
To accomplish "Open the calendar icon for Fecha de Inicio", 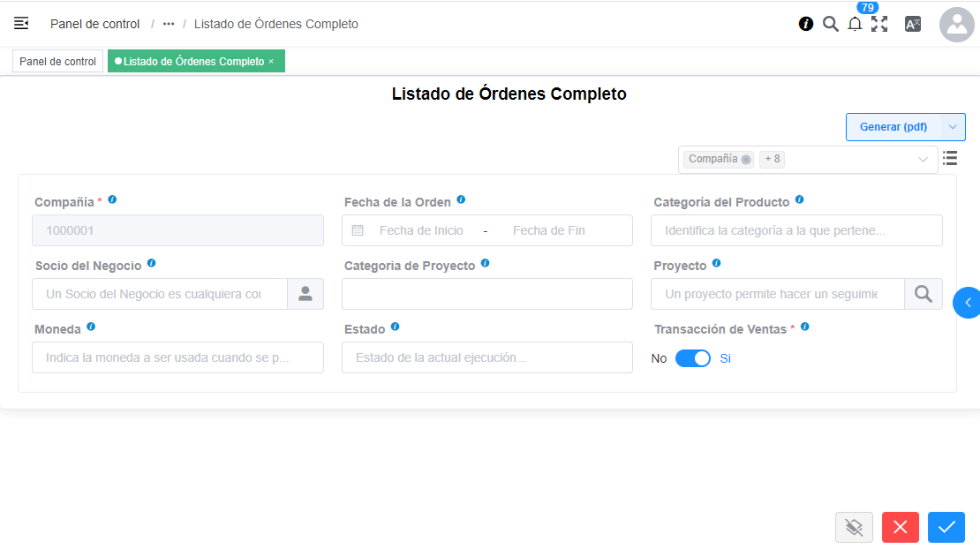I will (358, 229).
